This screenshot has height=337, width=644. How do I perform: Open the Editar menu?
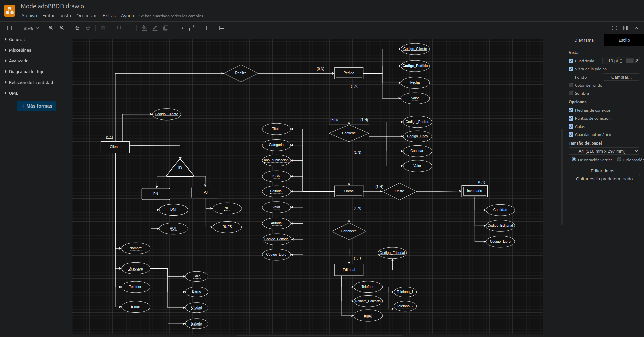pos(48,16)
